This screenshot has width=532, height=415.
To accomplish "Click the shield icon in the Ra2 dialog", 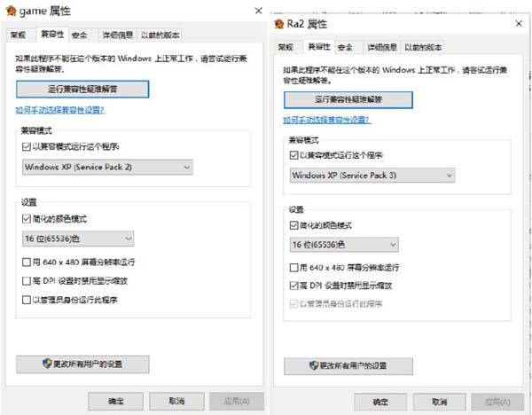I will (x=313, y=365).
